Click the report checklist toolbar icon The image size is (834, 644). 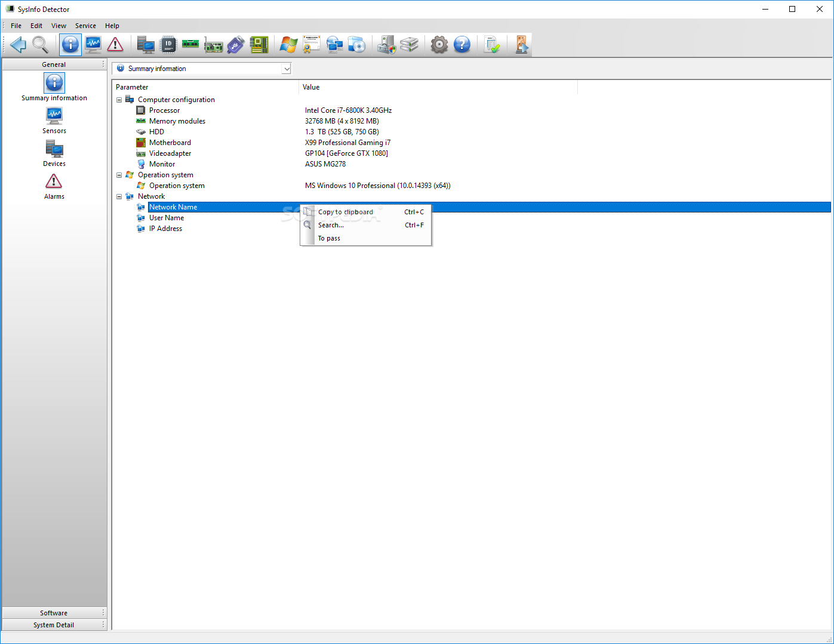coord(492,45)
